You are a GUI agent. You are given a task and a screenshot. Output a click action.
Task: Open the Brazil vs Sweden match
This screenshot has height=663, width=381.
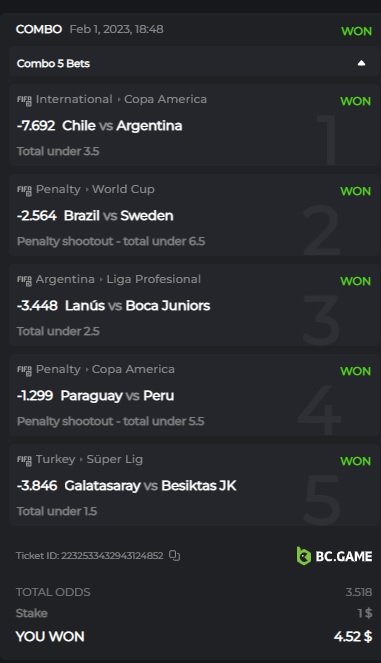[x=118, y=216]
